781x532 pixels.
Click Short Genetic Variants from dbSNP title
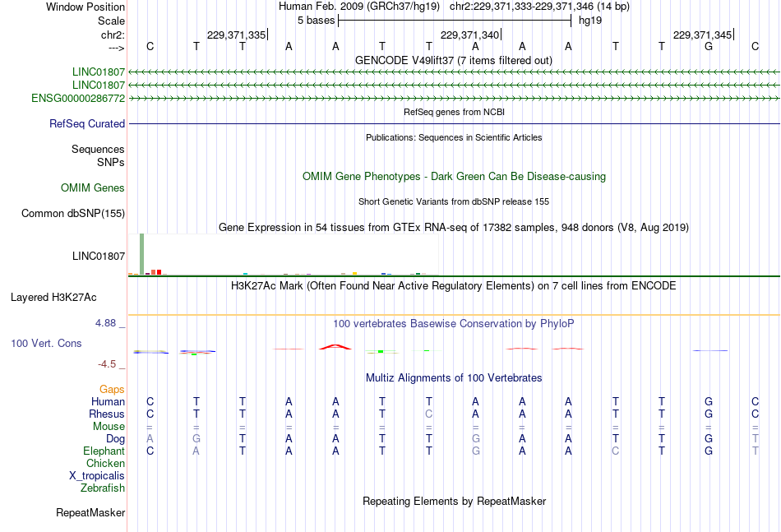click(x=454, y=201)
